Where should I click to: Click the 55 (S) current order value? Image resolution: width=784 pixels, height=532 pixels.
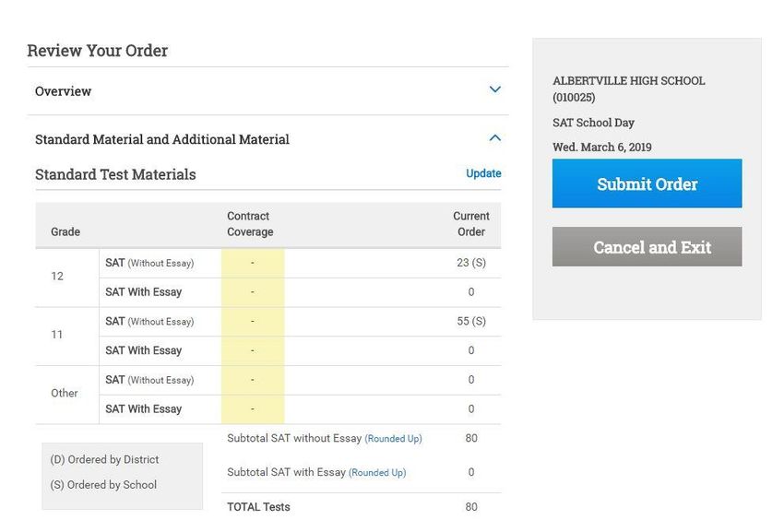470,322
